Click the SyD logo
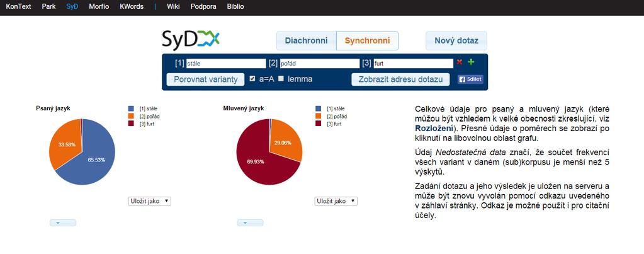644x254 pixels. (191, 40)
